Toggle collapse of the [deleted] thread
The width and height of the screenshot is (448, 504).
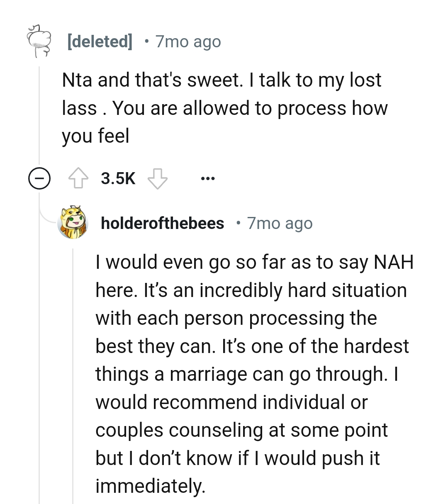point(39,178)
